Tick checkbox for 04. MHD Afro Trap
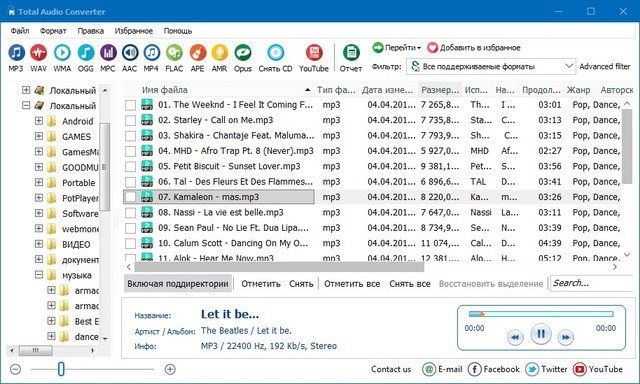 pos(130,151)
